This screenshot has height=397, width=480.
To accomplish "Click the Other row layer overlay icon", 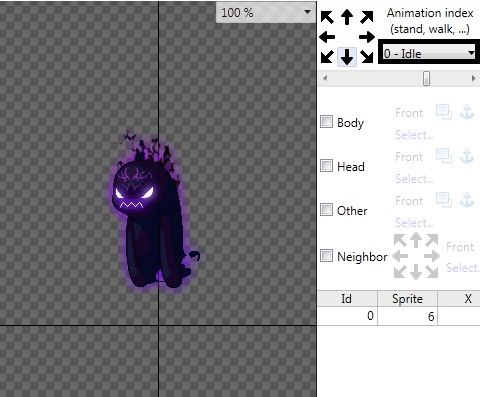I will pyautogui.click(x=444, y=200).
